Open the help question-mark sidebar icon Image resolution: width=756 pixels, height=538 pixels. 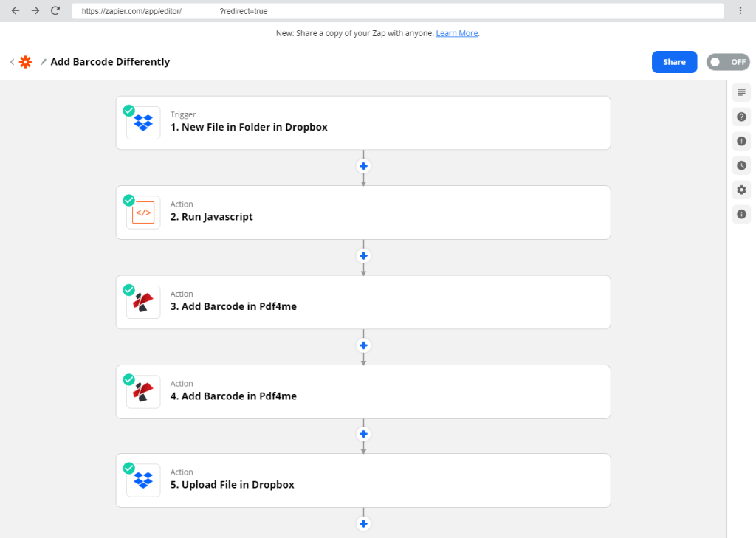tap(741, 117)
